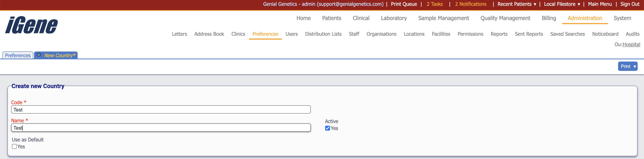Click the Hospital organisation unit link
This screenshot has width=644, height=159.
pyautogui.click(x=631, y=44)
